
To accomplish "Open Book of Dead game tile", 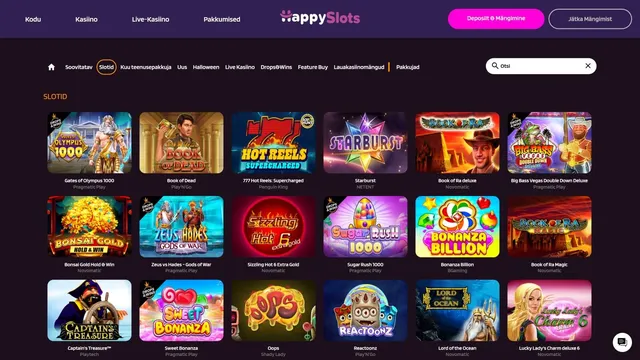I will [181, 143].
